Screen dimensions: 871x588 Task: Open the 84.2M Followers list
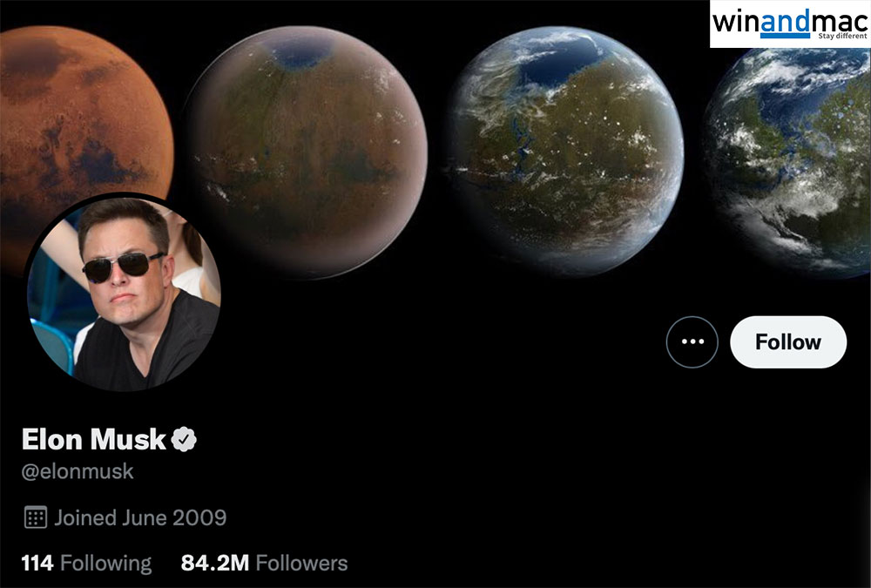tap(265, 563)
